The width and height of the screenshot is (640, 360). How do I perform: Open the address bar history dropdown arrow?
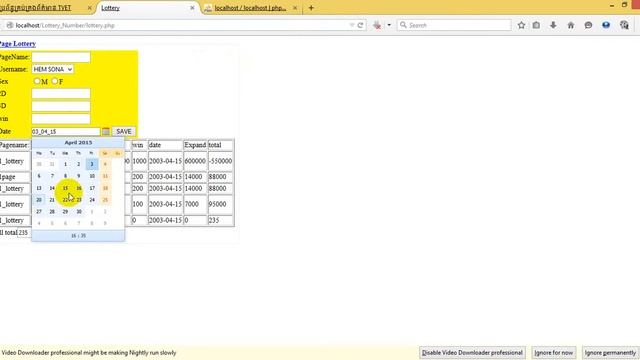352,25
